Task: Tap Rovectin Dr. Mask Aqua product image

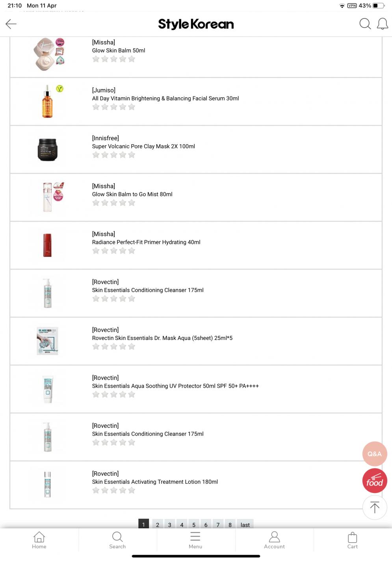Action: pos(47,341)
